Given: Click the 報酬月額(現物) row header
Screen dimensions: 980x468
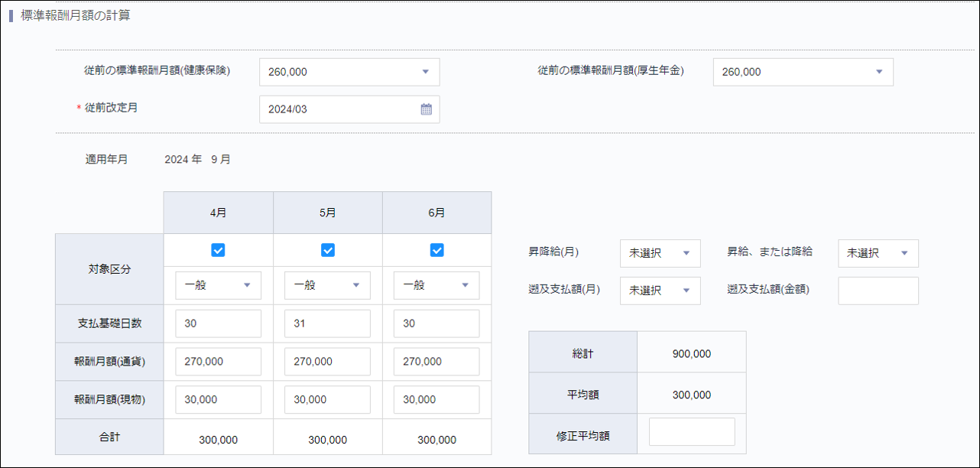Looking at the screenshot, I should click(x=109, y=400).
